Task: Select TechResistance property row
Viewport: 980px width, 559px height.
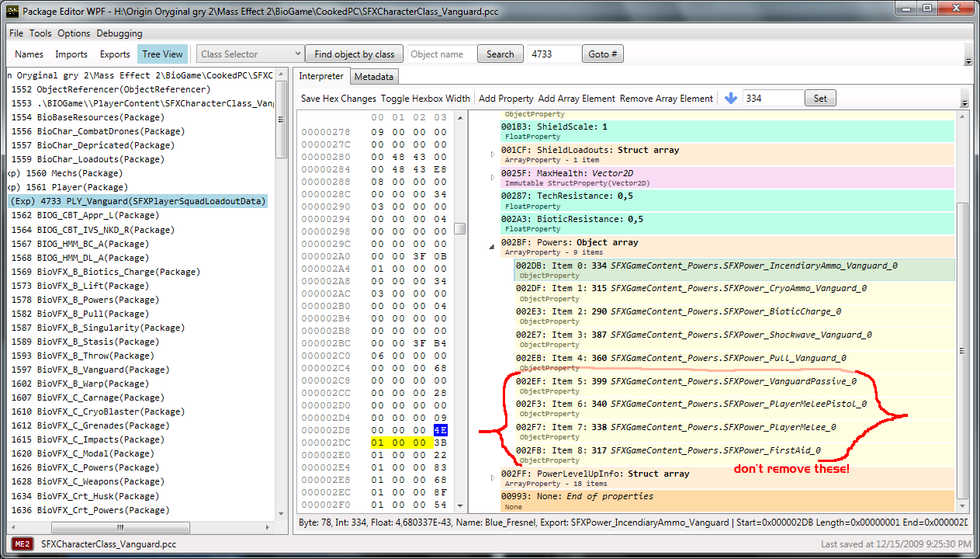Action: click(727, 201)
